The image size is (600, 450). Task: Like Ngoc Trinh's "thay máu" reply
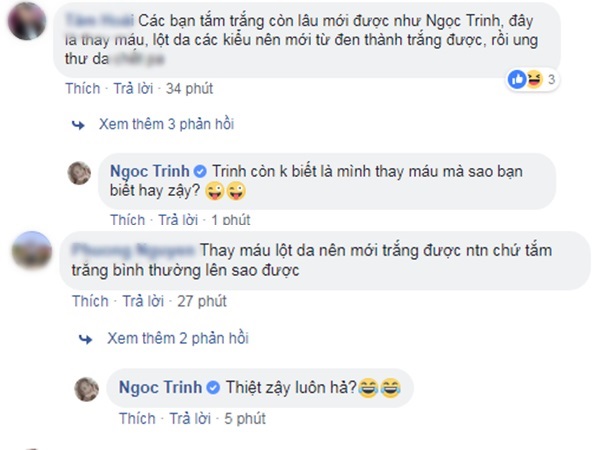[x=127, y=219]
